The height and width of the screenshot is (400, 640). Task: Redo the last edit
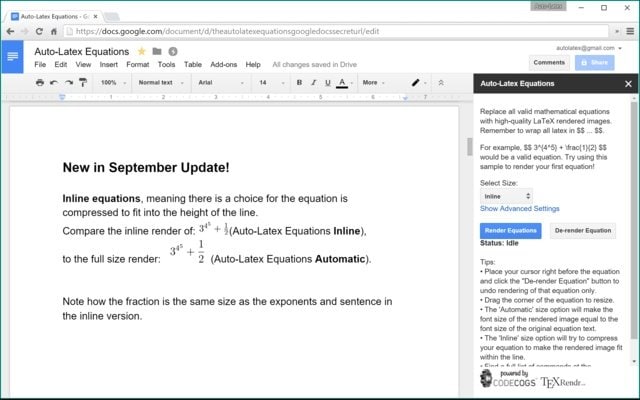[69, 83]
